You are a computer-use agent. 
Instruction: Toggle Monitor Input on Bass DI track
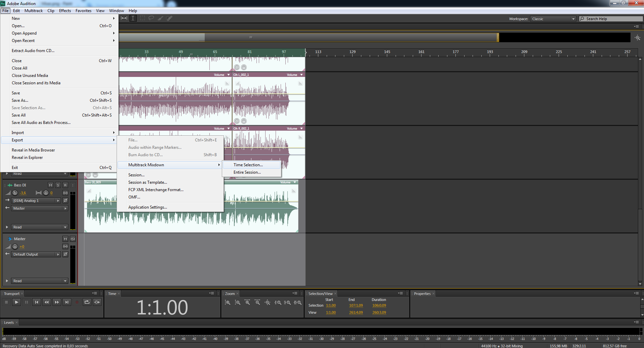73,185
